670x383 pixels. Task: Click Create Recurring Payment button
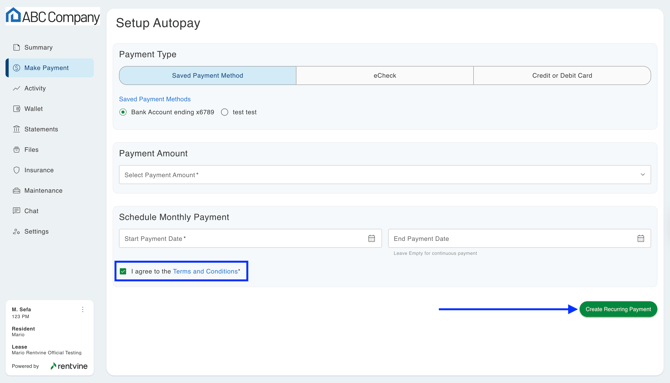point(618,309)
